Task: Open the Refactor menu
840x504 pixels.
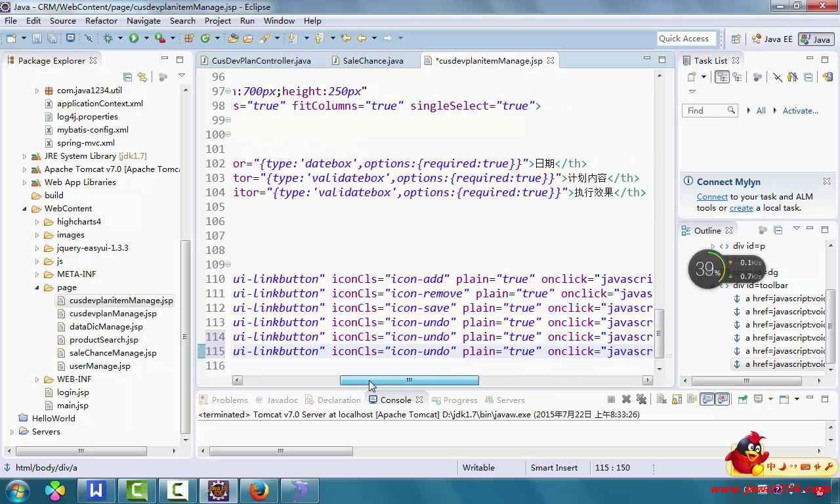Action: [x=101, y=20]
